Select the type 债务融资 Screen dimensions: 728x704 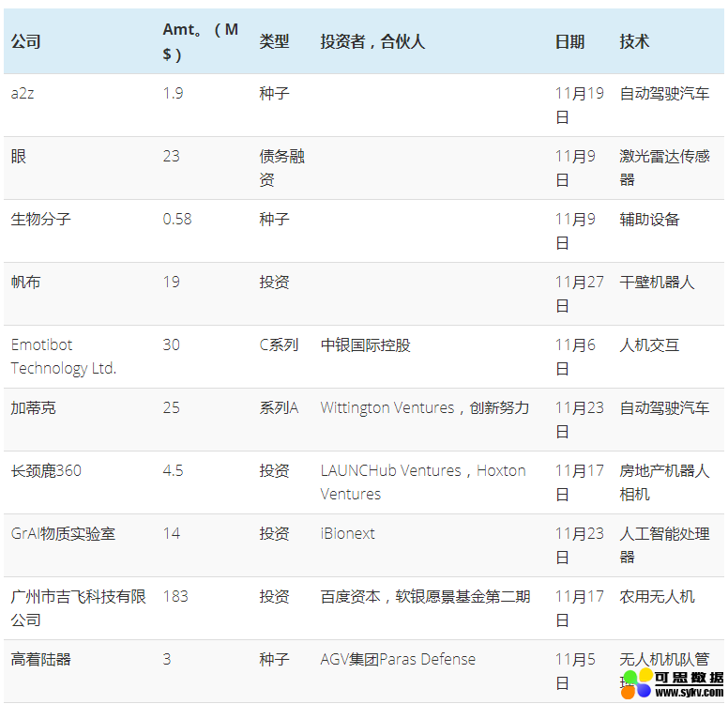(x=281, y=168)
